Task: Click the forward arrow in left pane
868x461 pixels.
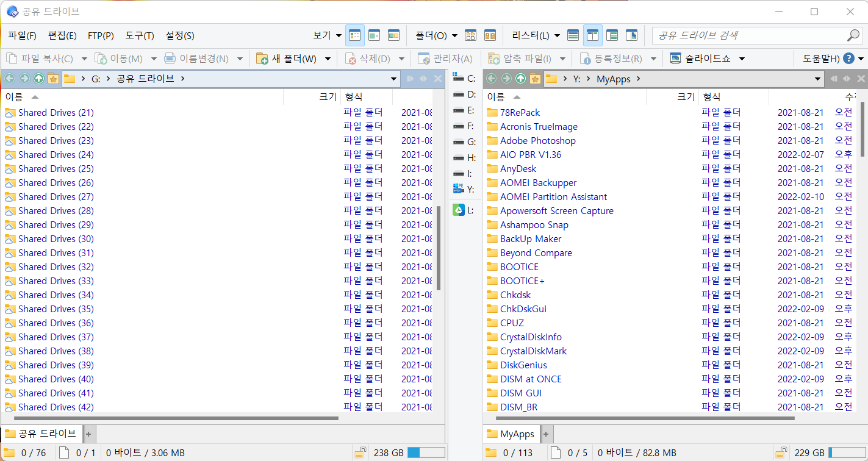Action: tap(24, 79)
